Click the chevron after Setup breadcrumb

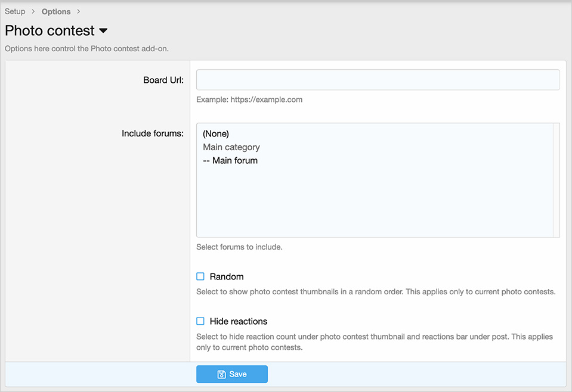[x=33, y=11]
